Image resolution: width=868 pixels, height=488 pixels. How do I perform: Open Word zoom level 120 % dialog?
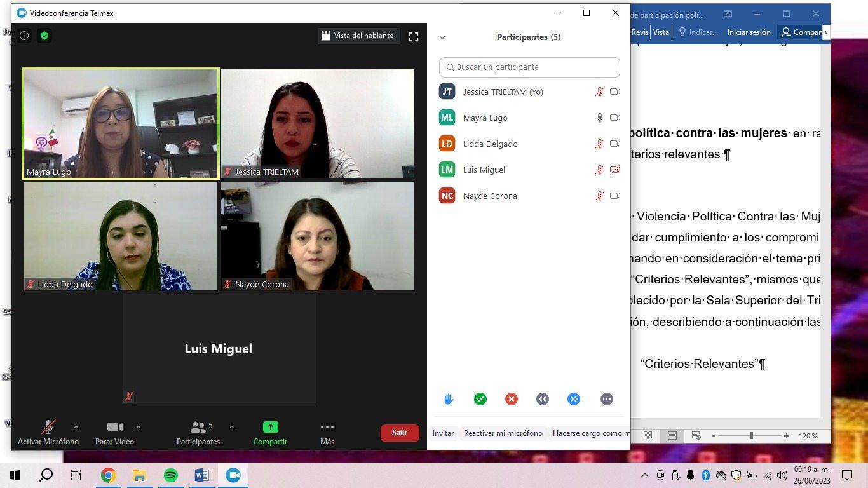point(808,436)
